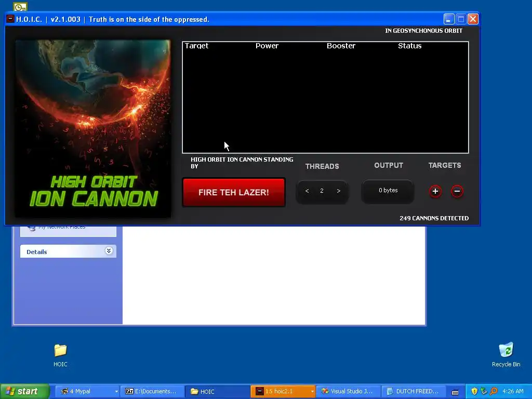The width and height of the screenshot is (532, 399).
Task: Click the High Orbit Ion Cannon poster image
Action: pos(93,129)
